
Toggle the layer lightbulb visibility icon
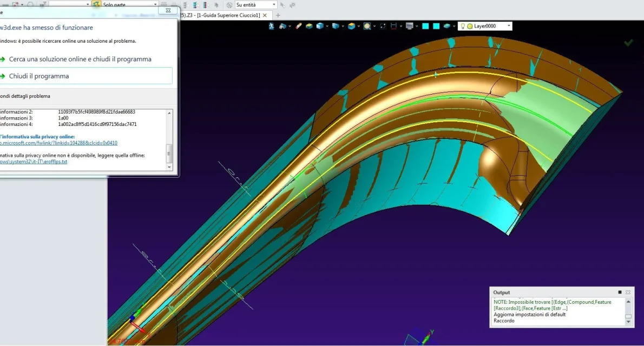click(x=463, y=26)
